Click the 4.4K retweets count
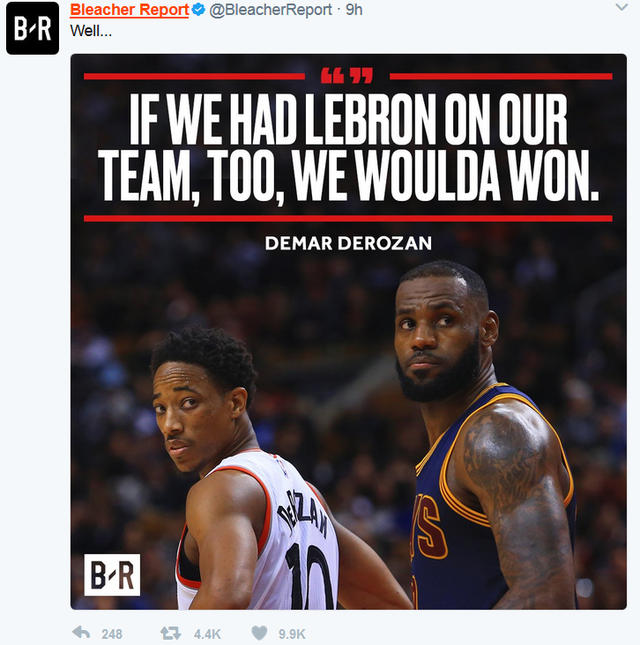This screenshot has height=645, width=640. tap(207, 634)
